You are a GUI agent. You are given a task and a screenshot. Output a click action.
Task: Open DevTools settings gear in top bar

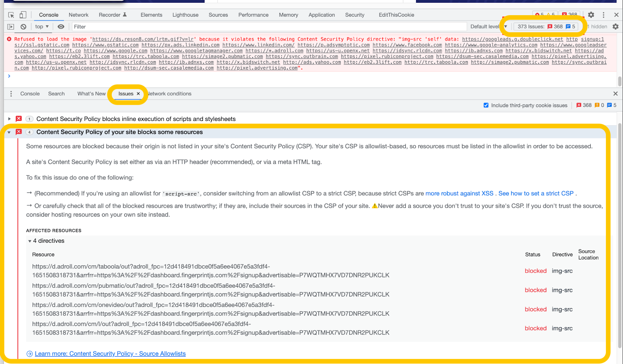[x=591, y=15]
